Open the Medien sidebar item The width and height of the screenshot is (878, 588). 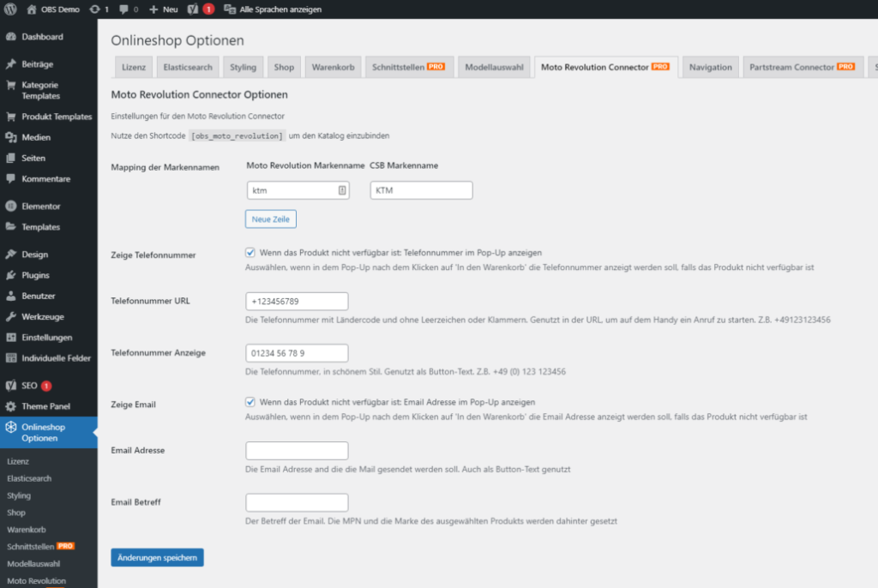36,137
